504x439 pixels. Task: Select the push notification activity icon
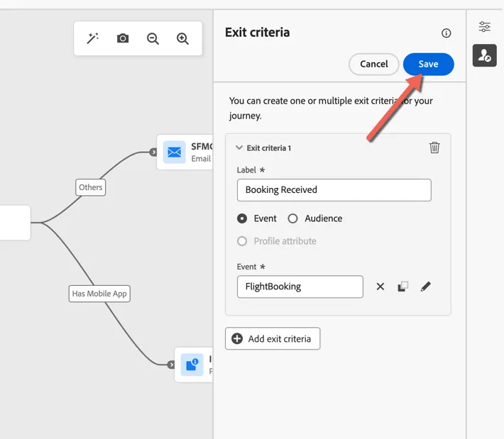192,365
